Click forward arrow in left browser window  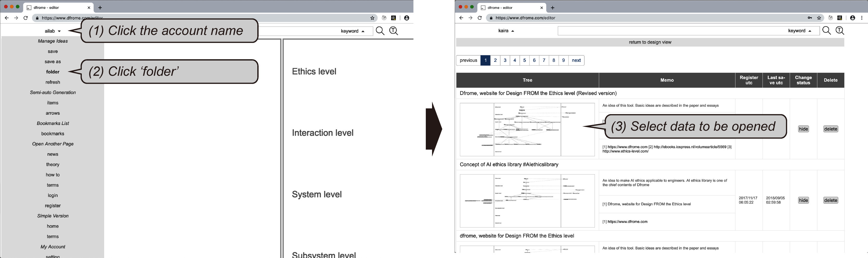[16, 18]
